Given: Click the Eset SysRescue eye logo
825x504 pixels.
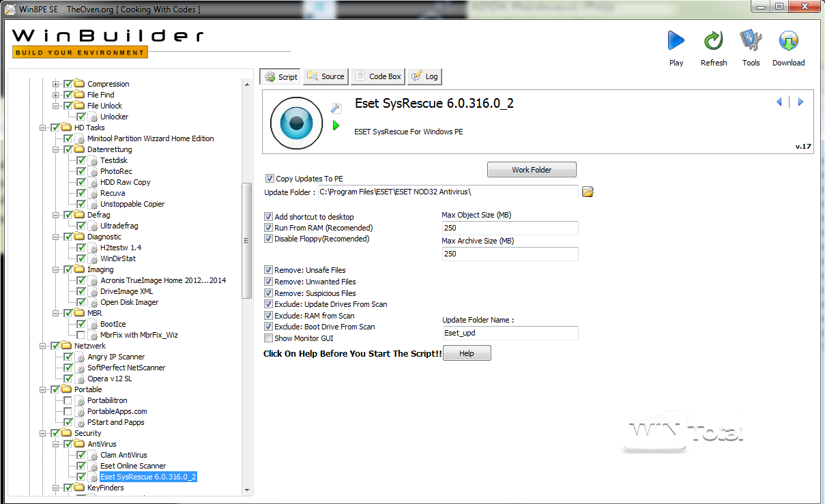Looking at the screenshot, I should pos(296,123).
